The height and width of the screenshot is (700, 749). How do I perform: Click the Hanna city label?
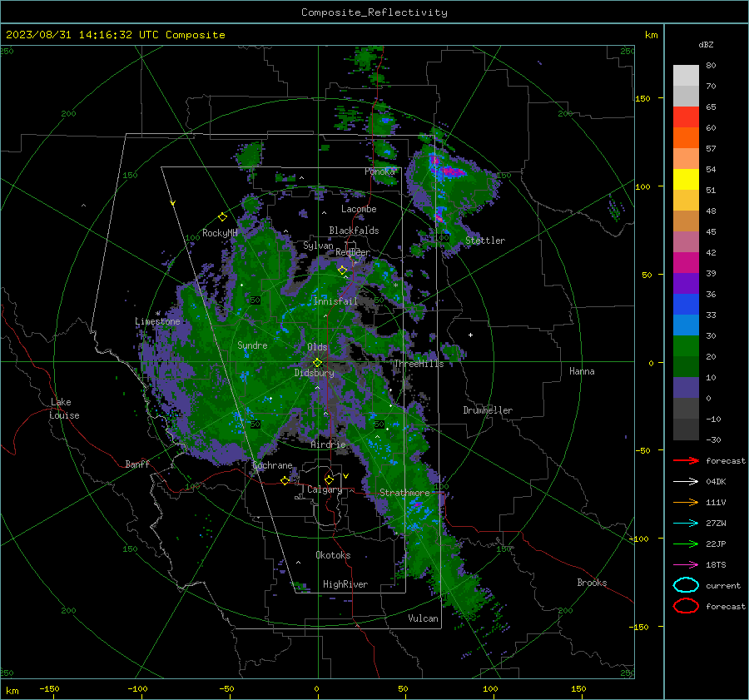(x=582, y=370)
